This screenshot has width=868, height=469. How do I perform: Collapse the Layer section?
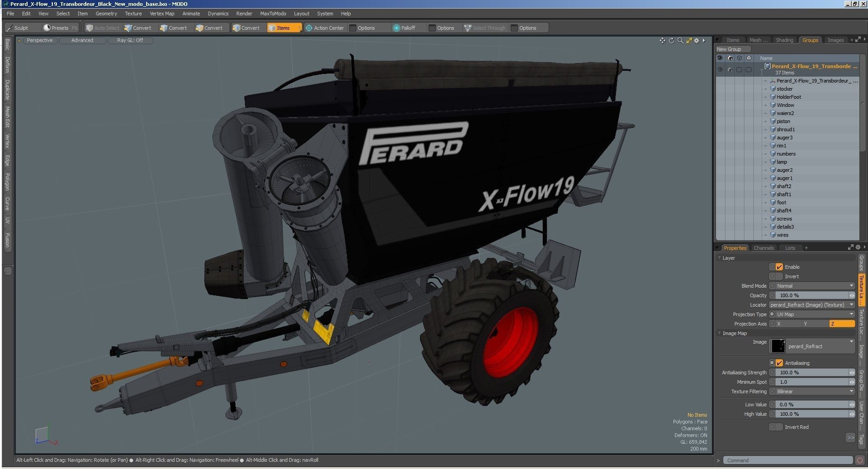point(719,258)
